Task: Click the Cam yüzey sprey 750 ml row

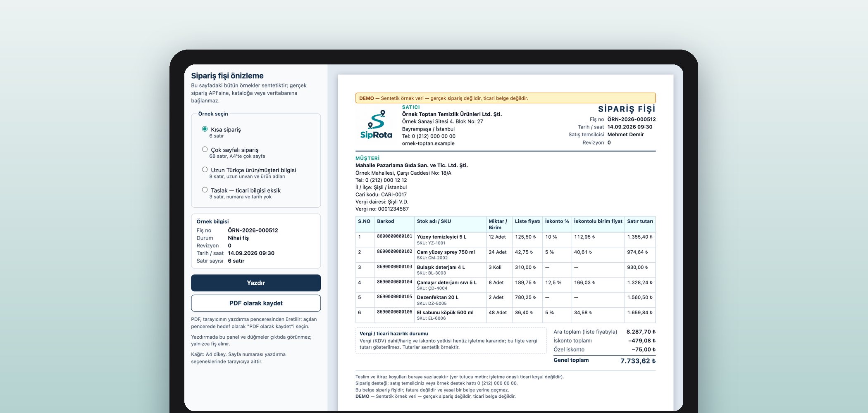Action: pos(505,255)
